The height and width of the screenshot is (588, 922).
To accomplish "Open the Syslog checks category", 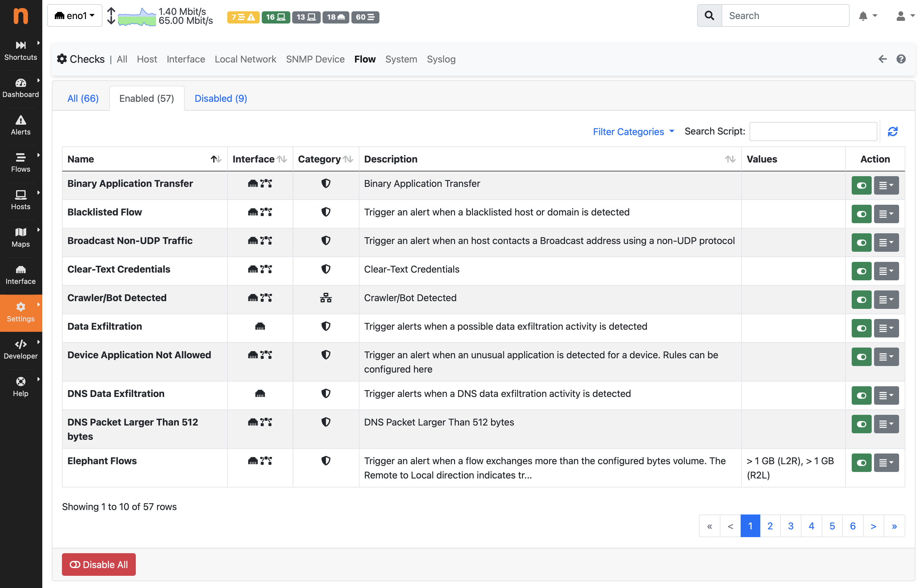I will [441, 59].
